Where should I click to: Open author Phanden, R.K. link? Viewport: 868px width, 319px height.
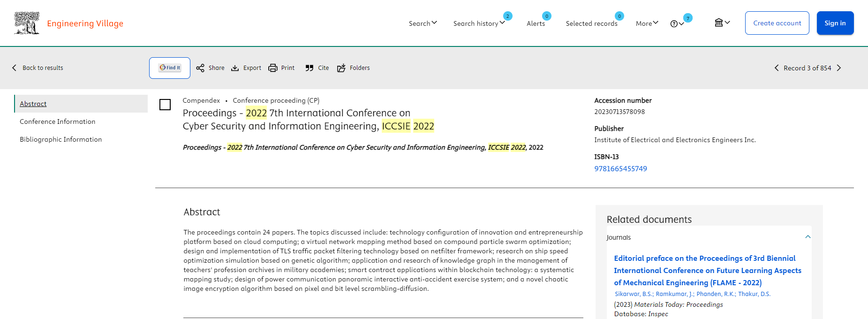[x=716, y=294]
